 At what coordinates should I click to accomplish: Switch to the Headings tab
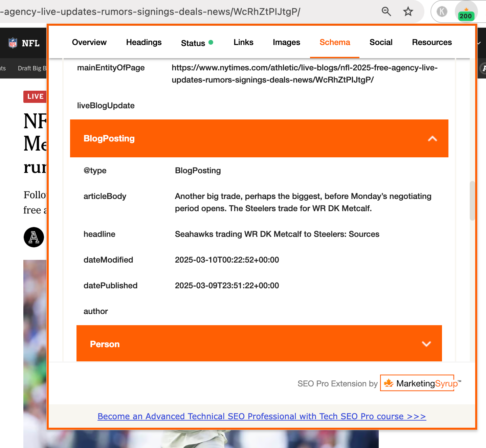tap(144, 42)
